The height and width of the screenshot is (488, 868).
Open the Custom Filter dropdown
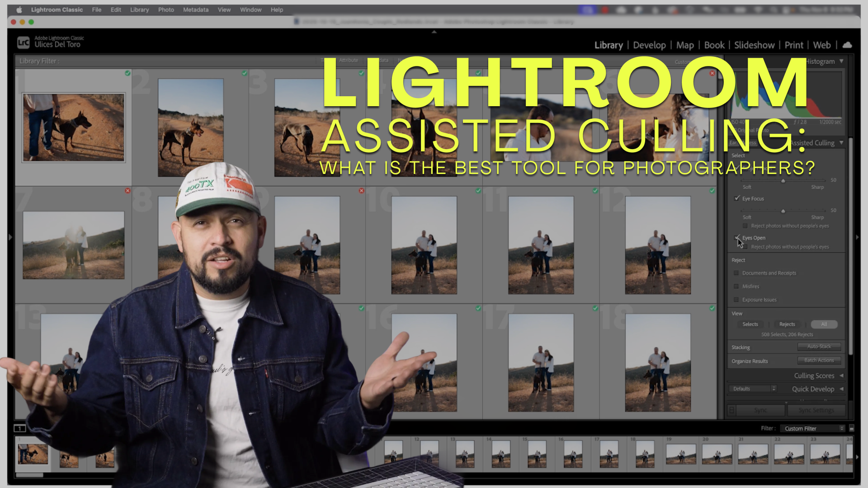813,428
